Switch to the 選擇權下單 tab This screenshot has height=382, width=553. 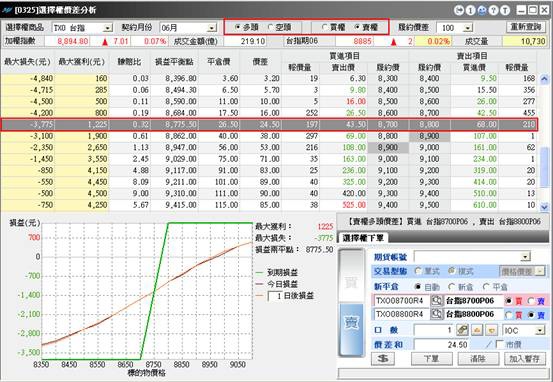pos(363,237)
